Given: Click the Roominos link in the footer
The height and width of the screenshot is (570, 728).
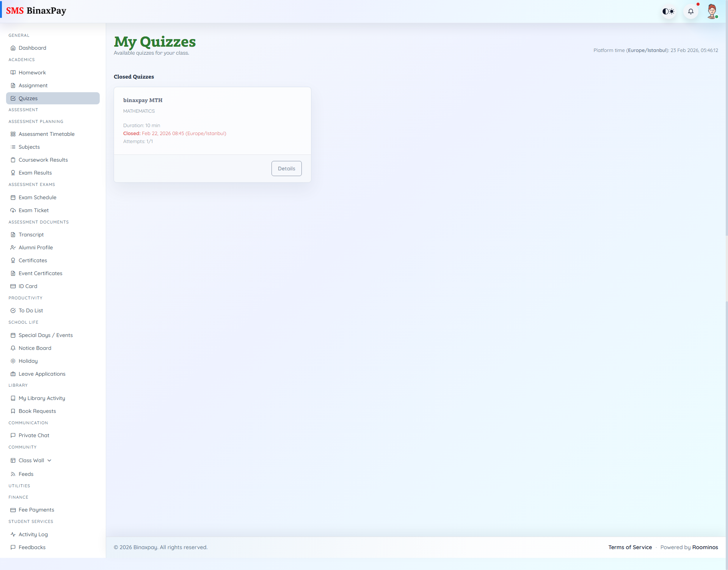Looking at the screenshot, I should point(705,547).
